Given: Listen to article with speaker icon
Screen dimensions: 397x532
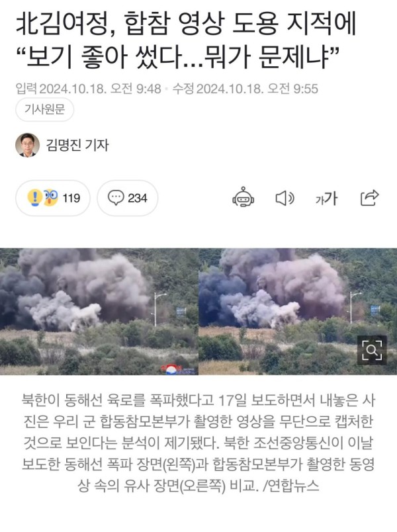Looking at the screenshot, I should 285,198.
